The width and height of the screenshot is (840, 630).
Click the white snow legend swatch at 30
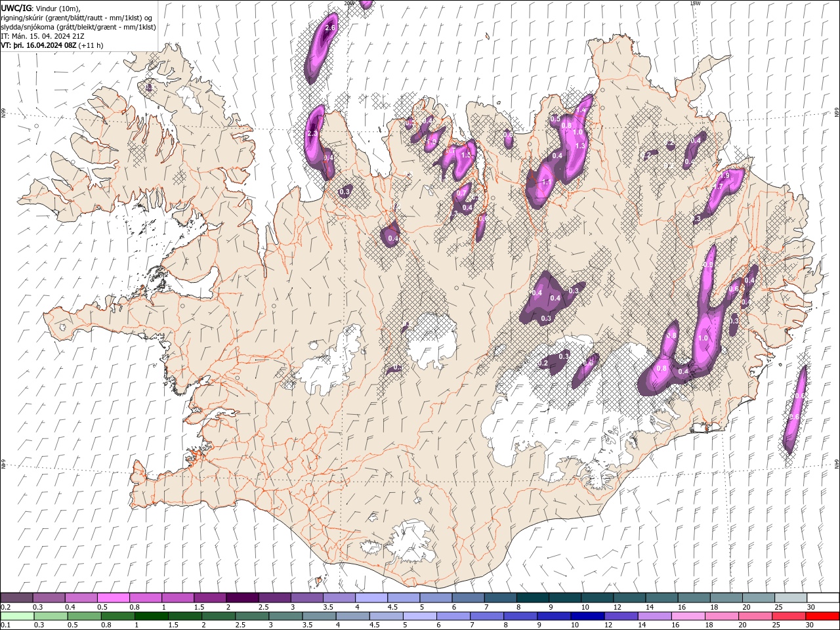(822, 598)
